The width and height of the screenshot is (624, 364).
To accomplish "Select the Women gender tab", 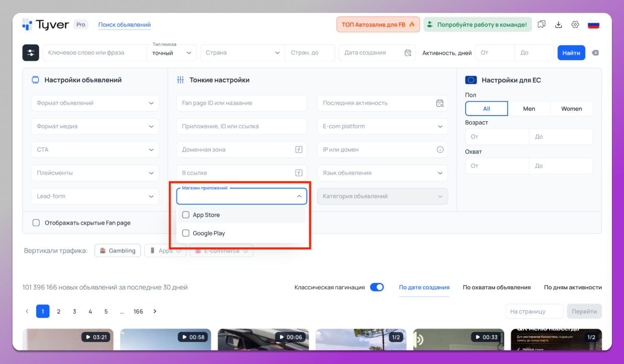I will tap(572, 108).
